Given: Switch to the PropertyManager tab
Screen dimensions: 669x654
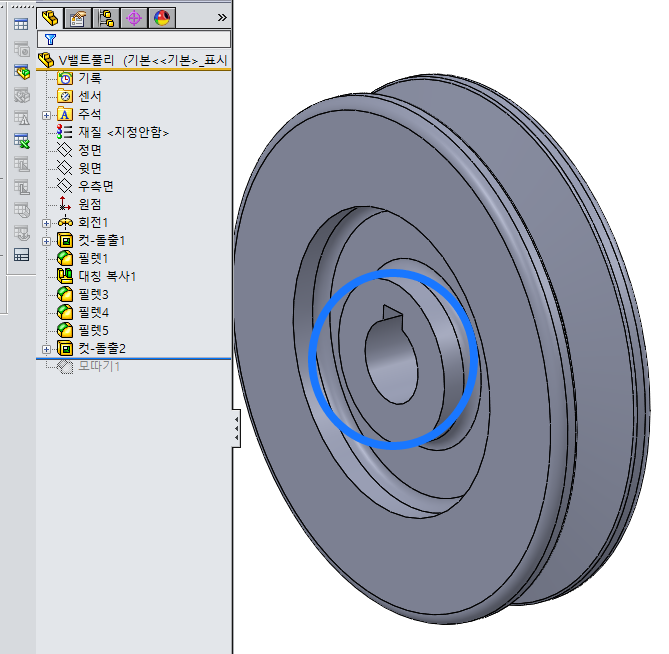Looking at the screenshot, I should point(78,18).
